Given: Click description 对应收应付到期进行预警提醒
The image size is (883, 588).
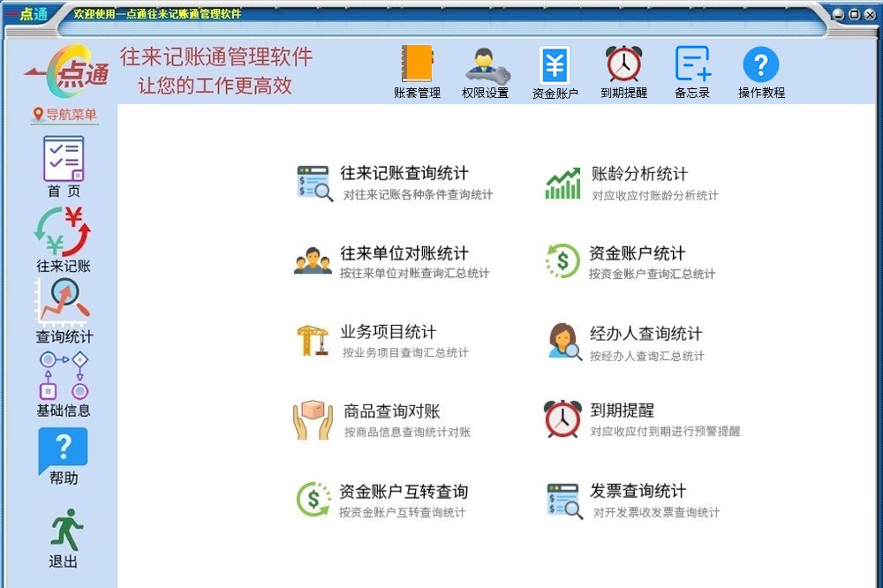Looking at the screenshot, I should 665,432.
